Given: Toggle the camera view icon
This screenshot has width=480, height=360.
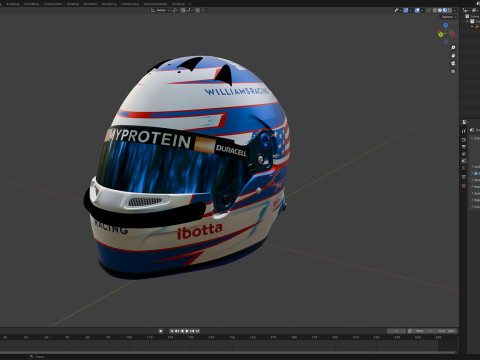Looking at the screenshot, I should pyautogui.click(x=453, y=63).
